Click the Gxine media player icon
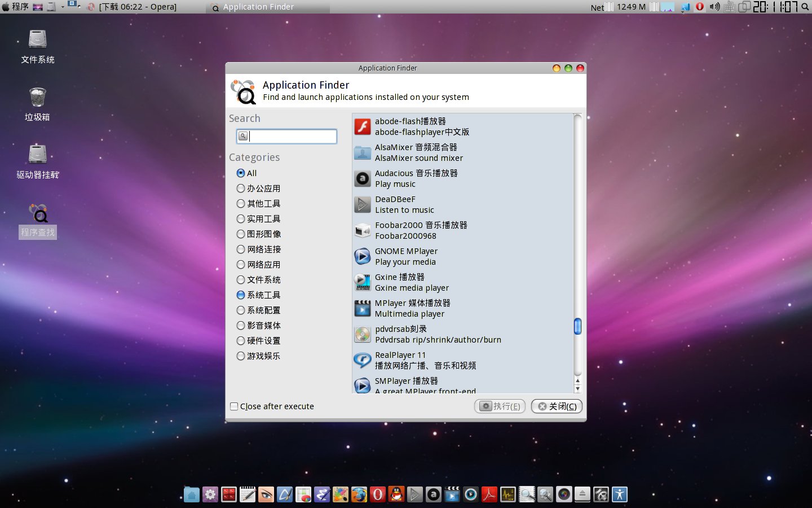The width and height of the screenshot is (812, 508). click(x=363, y=282)
